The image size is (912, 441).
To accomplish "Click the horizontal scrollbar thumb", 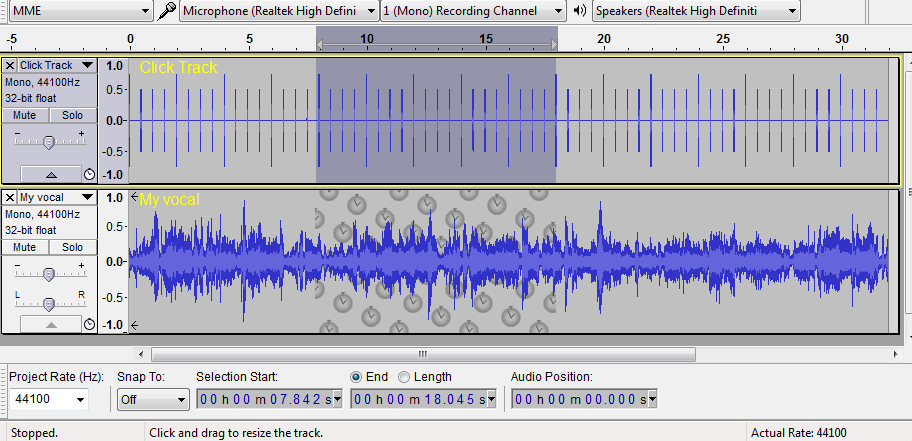I will point(423,354).
